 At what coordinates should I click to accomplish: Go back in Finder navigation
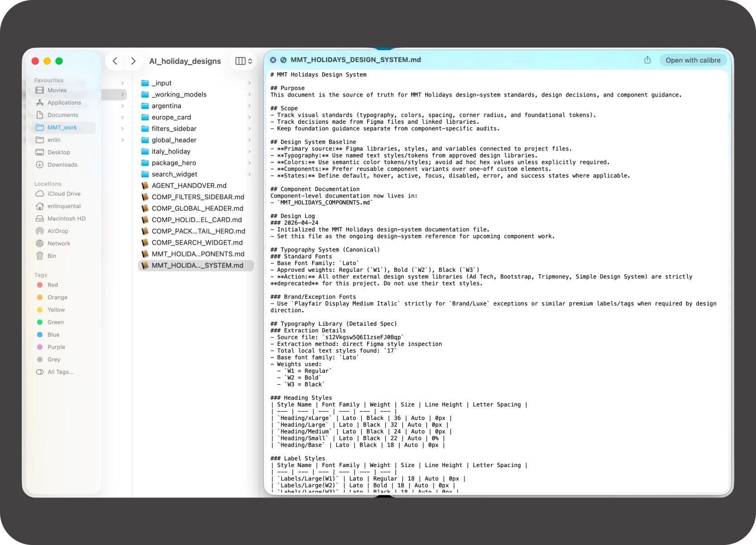pyautogui.click(x=115, y=61)
